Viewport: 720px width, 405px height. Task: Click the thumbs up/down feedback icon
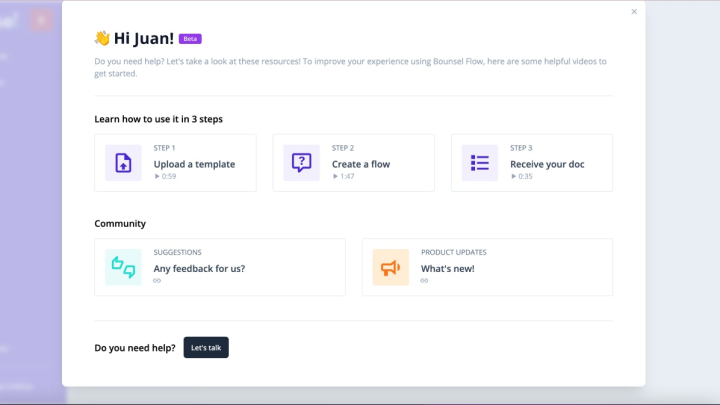click(123, 267)
